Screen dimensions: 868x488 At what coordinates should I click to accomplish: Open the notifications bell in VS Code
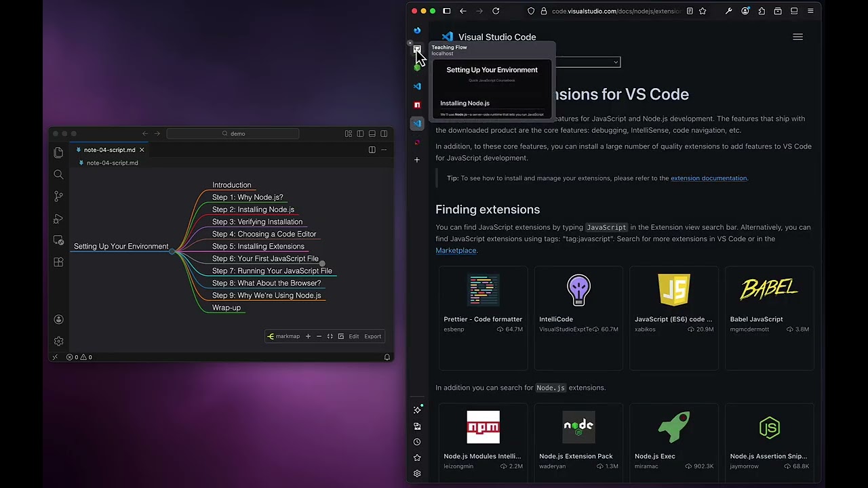pos(387,357)
